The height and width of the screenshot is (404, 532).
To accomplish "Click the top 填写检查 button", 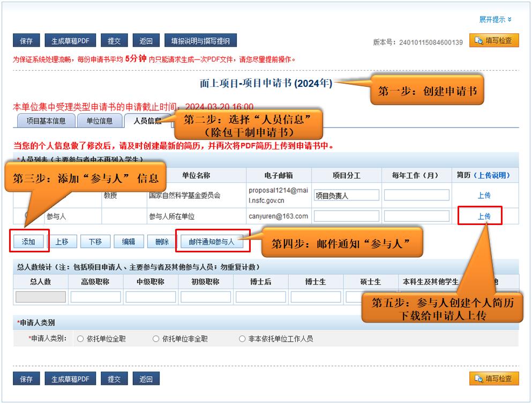I will [494, 41].
